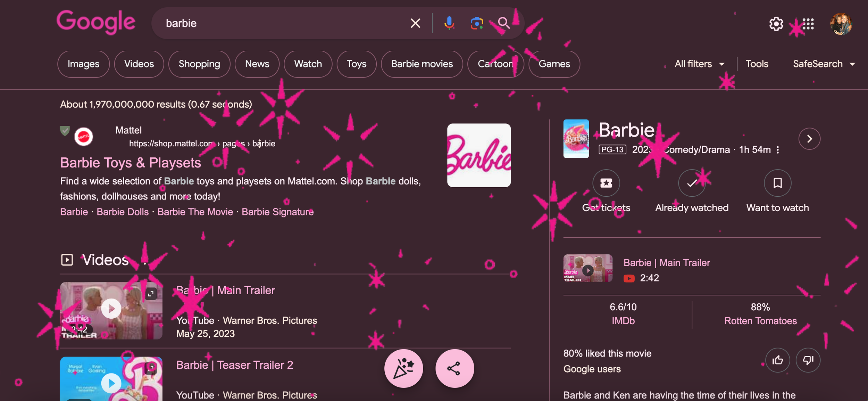The image size is (868, 401).
Task: Open Google apps grid menu
Action: coord(808,24)
